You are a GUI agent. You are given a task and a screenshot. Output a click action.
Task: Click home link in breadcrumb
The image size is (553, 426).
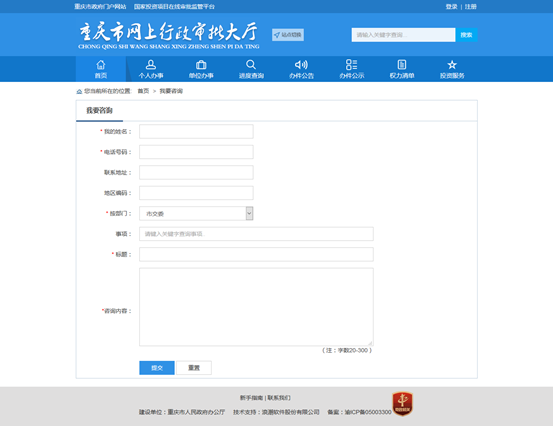143,91
